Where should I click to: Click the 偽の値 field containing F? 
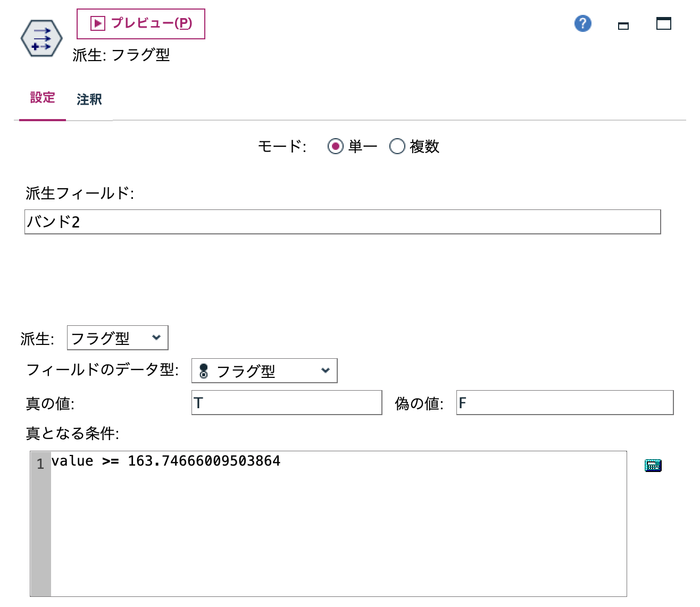point(564,403)
